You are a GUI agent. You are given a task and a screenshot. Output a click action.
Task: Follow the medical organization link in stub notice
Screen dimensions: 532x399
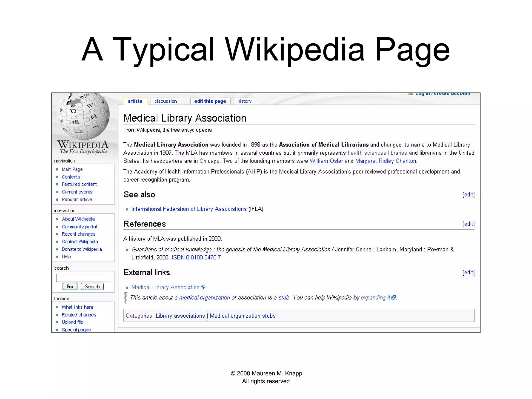pyautogui.click(x=205, y=298)
